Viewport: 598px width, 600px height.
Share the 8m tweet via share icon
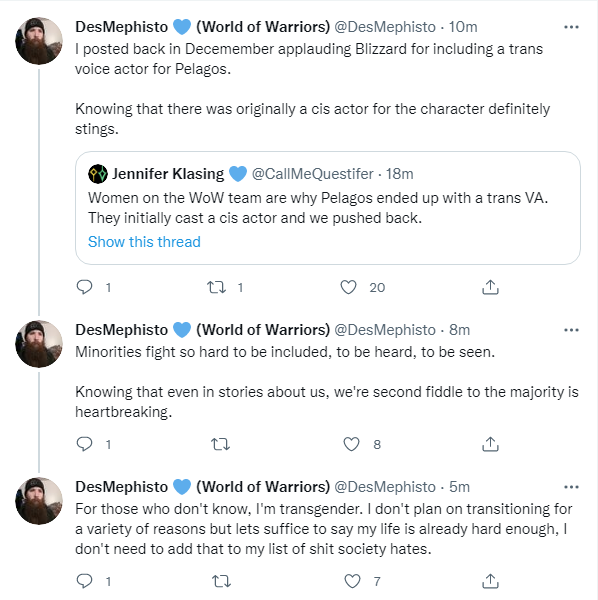pyautogui.click(x=490, y=444)
